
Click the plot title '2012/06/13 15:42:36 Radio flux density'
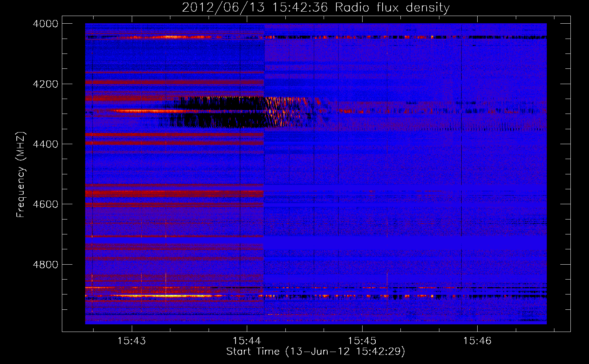(x=316, y=8)
